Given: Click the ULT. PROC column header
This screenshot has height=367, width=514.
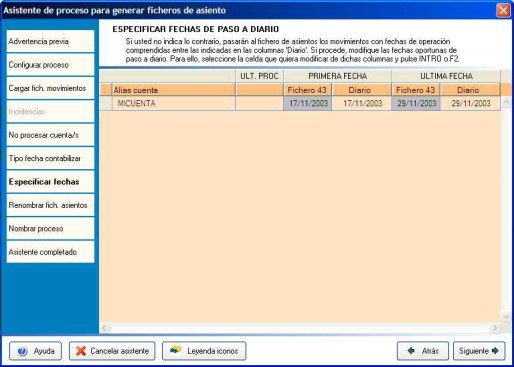Looking at the screenshot, I should tap(259, 76).
